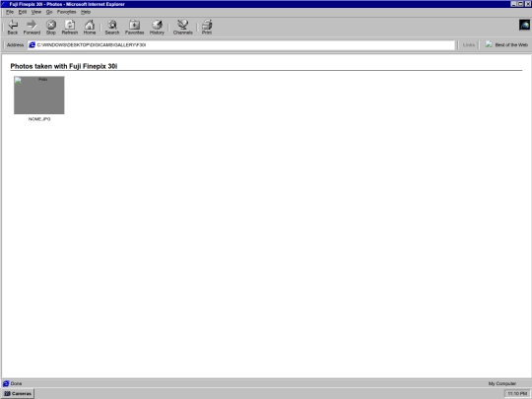Click the Forward arrow button
The width and height of the screenshot is (532, 399).
32,28
